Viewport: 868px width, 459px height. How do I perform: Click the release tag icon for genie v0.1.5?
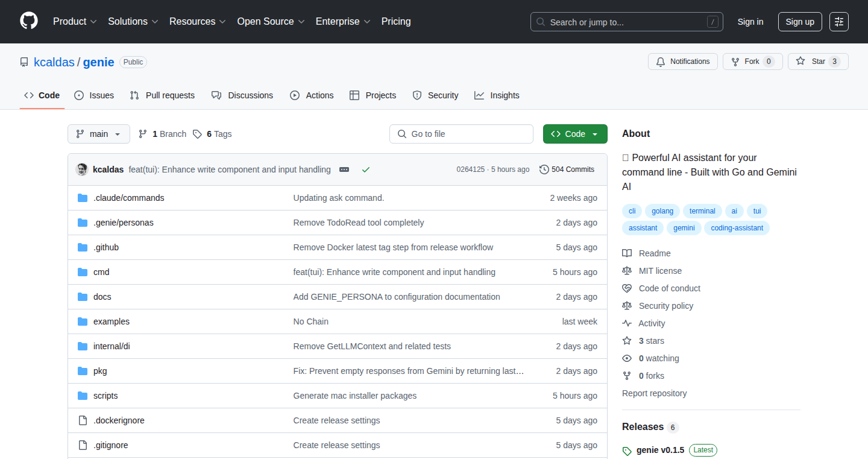627,451
